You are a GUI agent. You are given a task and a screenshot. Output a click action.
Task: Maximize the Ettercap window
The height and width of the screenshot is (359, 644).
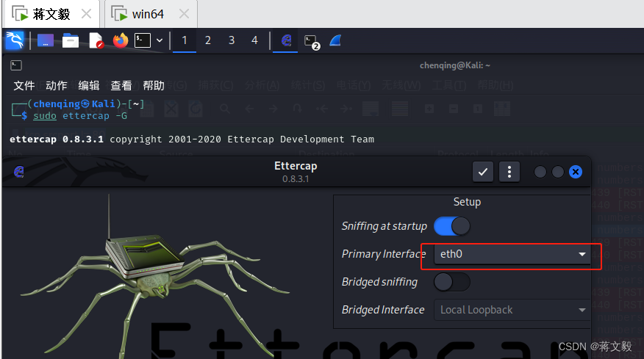point(558,172)
